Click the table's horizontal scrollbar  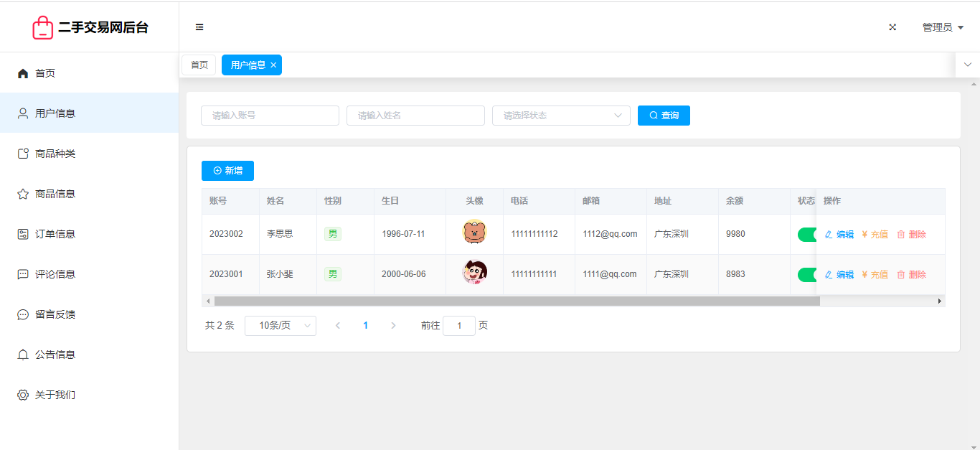pyautogui.click(x=517, y=301)
